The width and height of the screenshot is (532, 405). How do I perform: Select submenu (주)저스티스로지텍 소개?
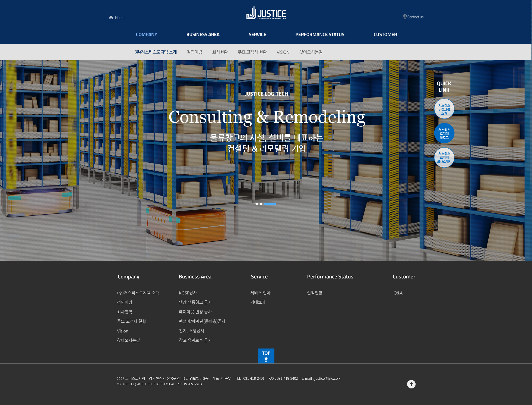point(156,52)
